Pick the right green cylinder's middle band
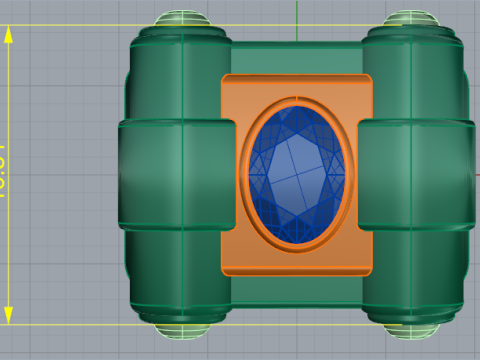Image resolution: width=480 pixels, height=360 pixels. click(417, 175)
